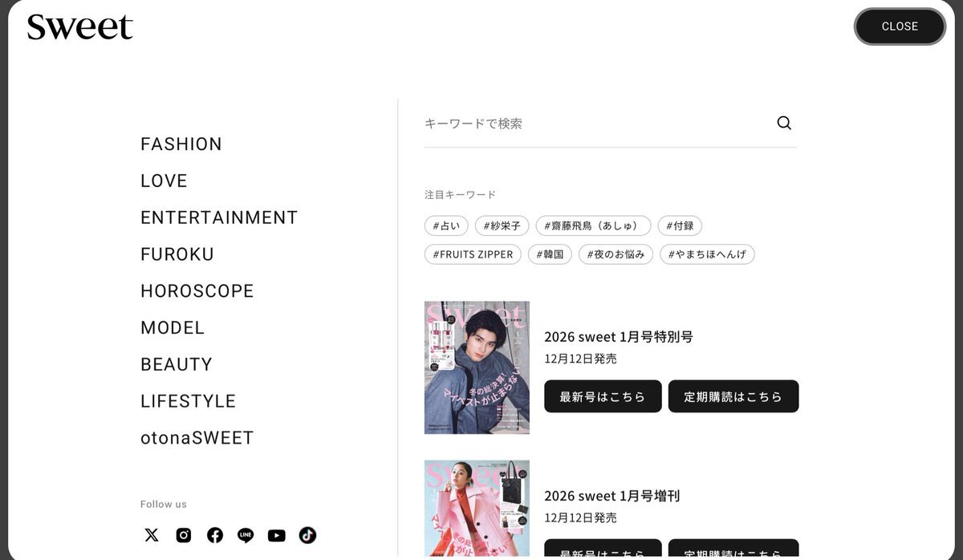963x560 pixels.
Task: Open the Facebook social icon
Action: pyautogui.click(x=215, y=535)
